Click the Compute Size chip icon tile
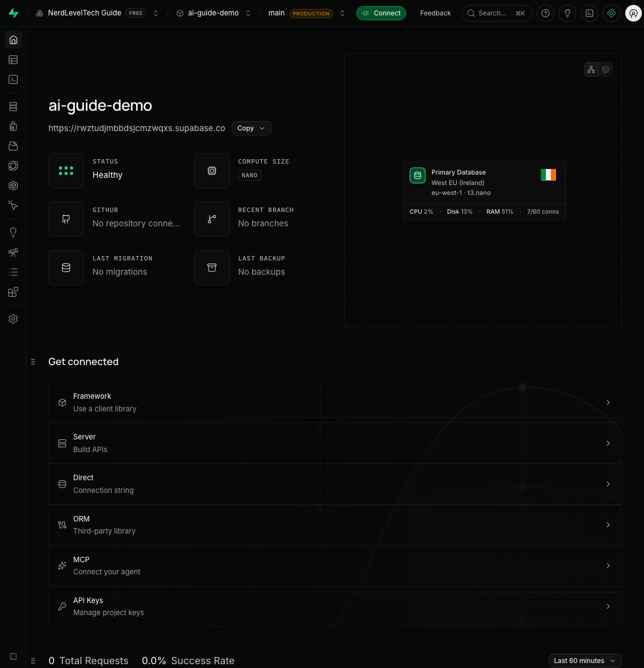 [x=212, y=171]
